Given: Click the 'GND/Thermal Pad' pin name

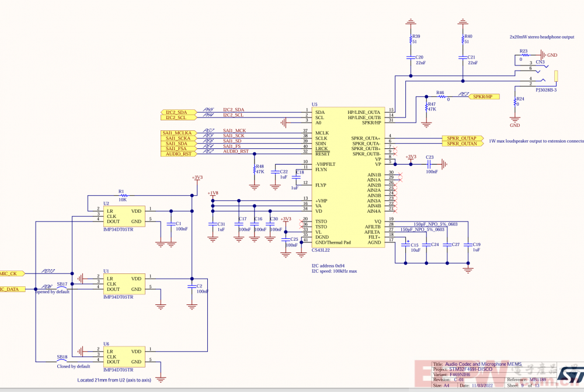Looking at the screenshot, I should click(x=333, y=242).
